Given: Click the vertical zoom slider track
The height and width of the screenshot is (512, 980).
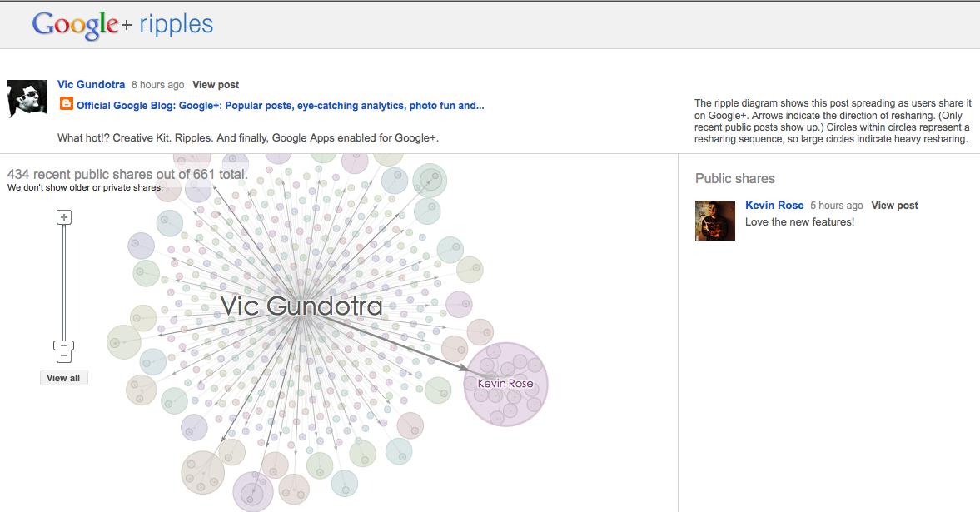Looking at the screenshot, I should tap(64, 282).
